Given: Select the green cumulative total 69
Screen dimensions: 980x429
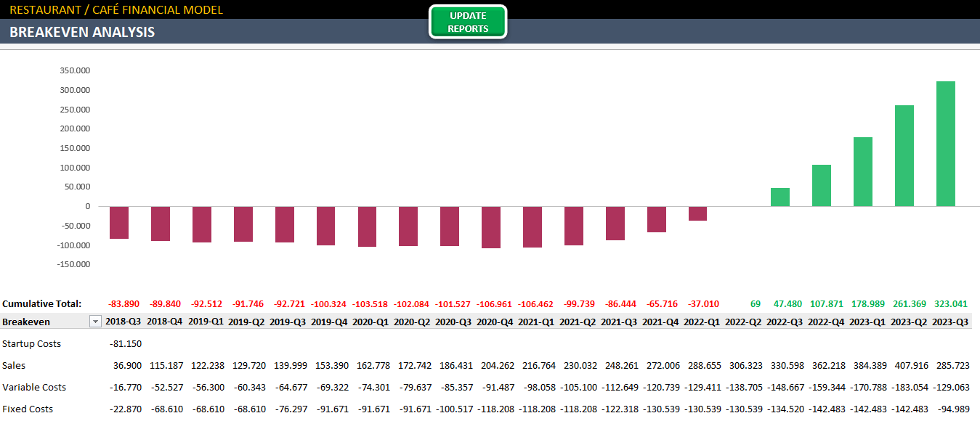Looking at the screenshot, I should click(756, 303).
